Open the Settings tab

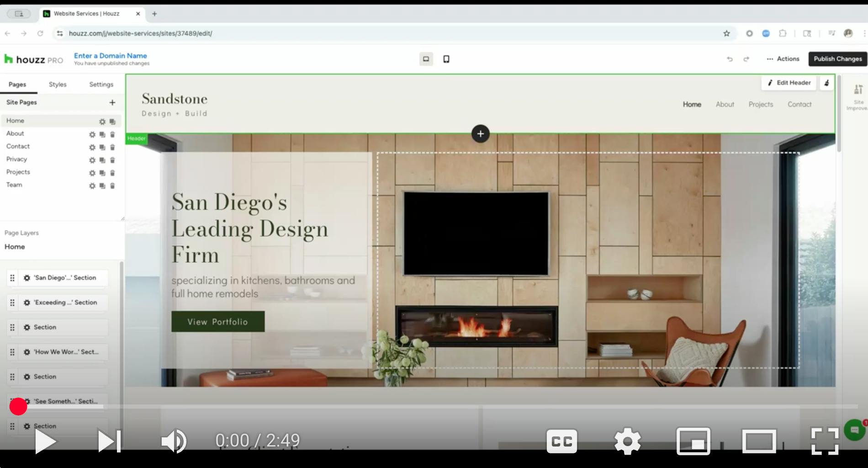click(x=101, y=85)
